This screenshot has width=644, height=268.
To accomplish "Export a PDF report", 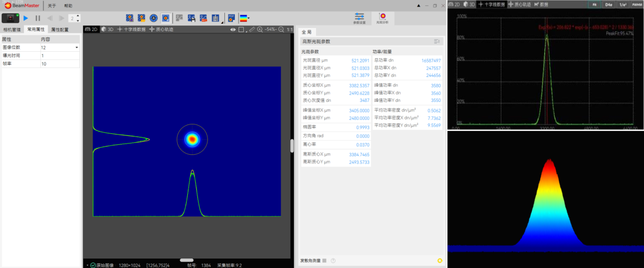I will [x=231, y=18].
